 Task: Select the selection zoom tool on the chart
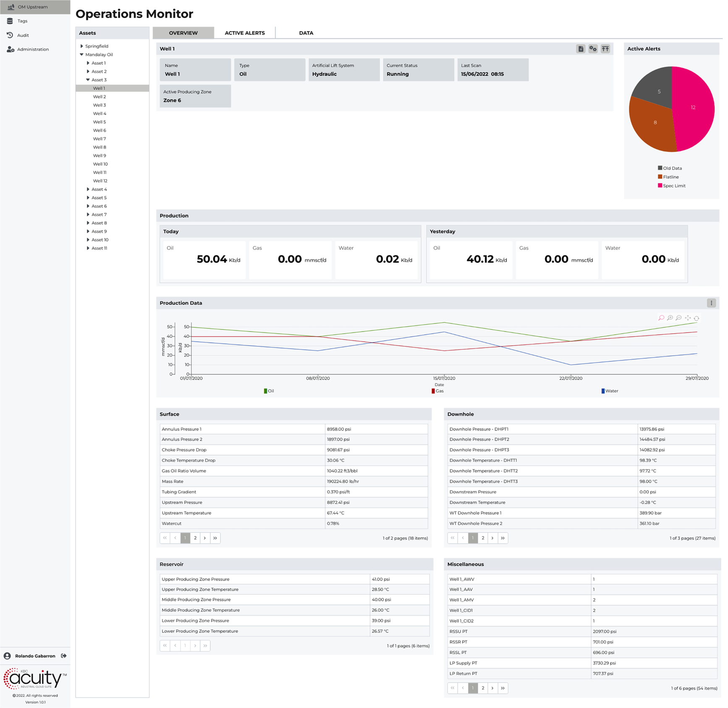point(661,318)
